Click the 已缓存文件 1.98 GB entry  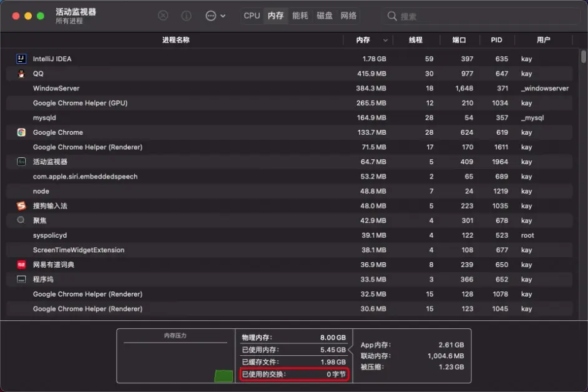293,362
